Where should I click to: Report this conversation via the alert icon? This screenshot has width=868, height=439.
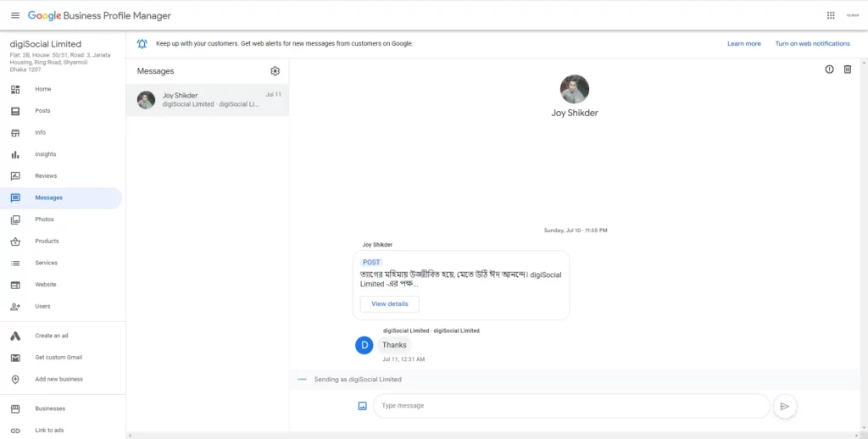[829, 69]
